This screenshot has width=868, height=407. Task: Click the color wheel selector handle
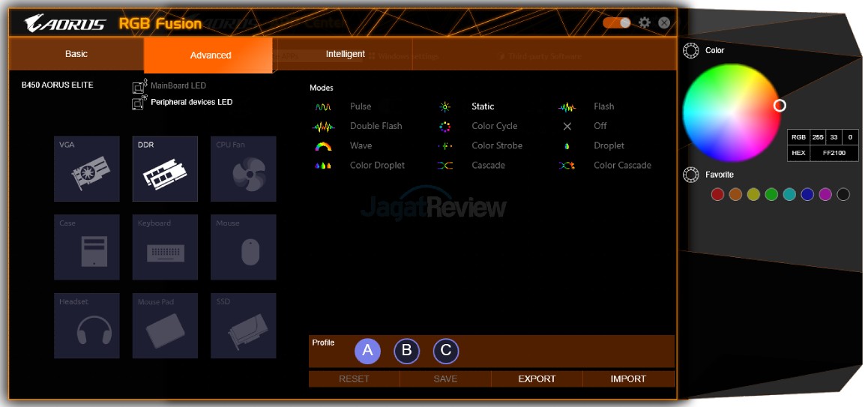[x=780, y=105]
